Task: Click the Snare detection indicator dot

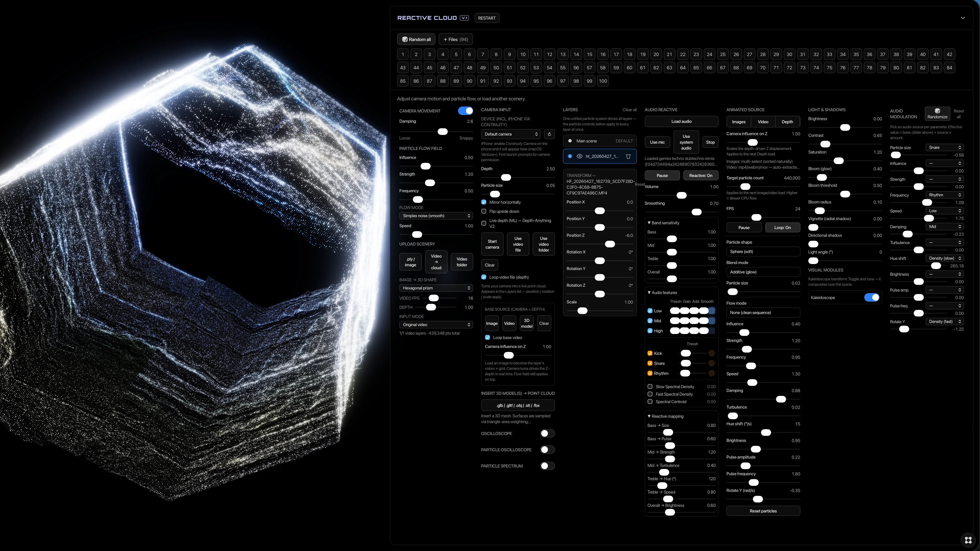Action: (711, 364)
